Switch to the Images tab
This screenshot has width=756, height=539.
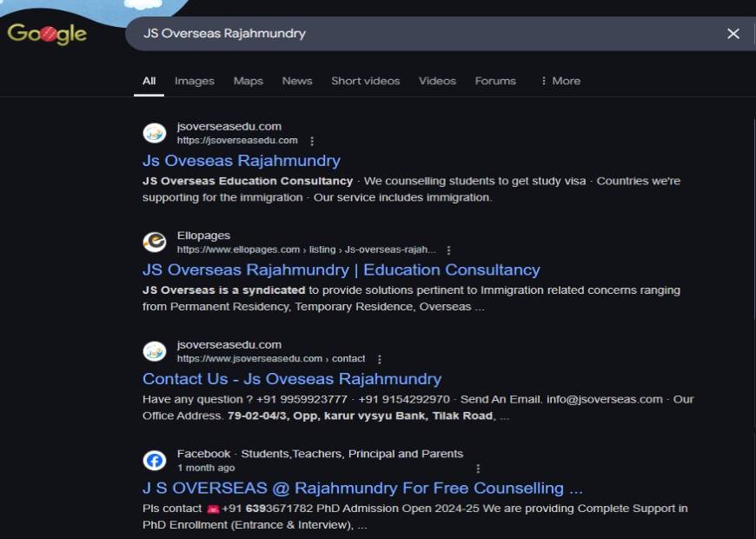(195, 81)
